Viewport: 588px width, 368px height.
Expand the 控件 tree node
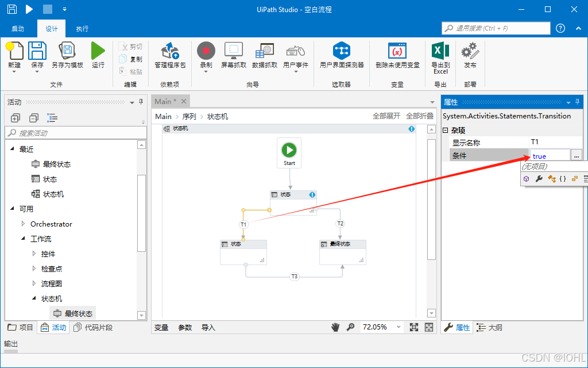(x=34, y=254)
